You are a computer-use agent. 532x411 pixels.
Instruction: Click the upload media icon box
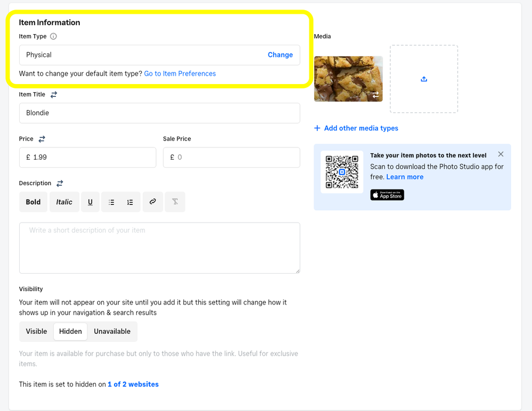pyautogui.click(x=423, y=79)
